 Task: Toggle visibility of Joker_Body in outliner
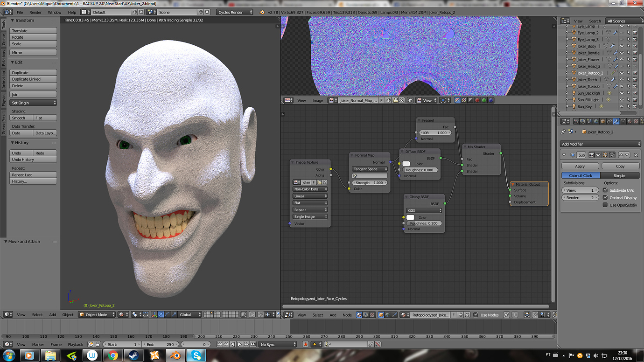(x=622, y=46)
